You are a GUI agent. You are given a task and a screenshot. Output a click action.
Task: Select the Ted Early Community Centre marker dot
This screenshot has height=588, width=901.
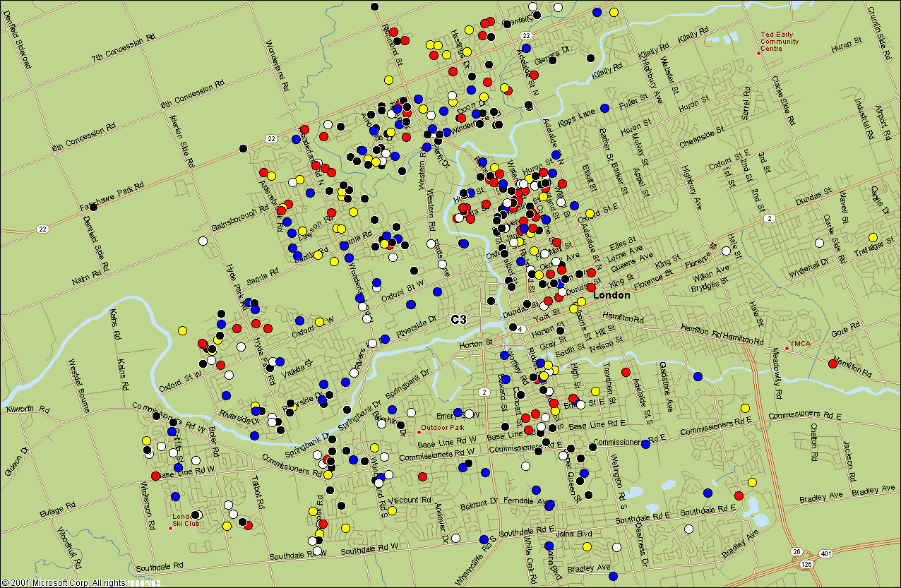759,54
